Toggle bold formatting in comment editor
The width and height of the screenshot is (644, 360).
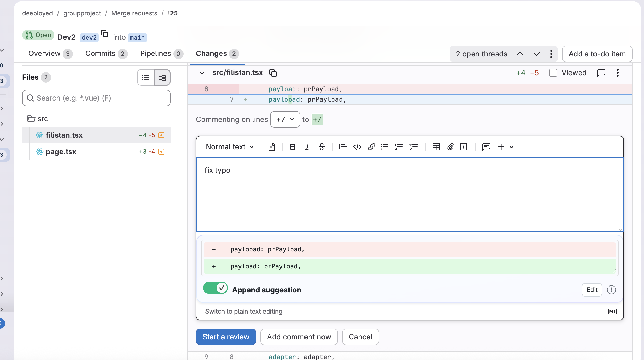tap(292, 147)
